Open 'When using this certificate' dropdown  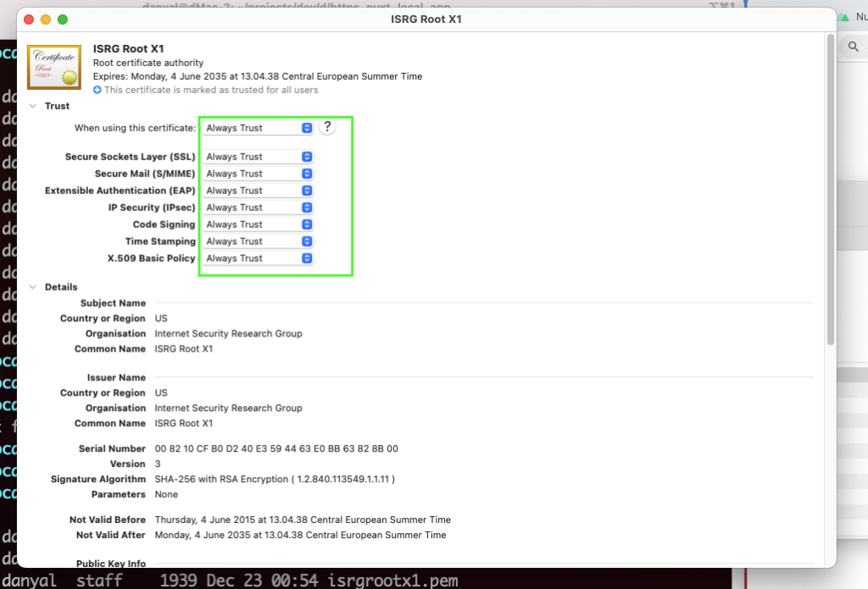pos(258,128)
